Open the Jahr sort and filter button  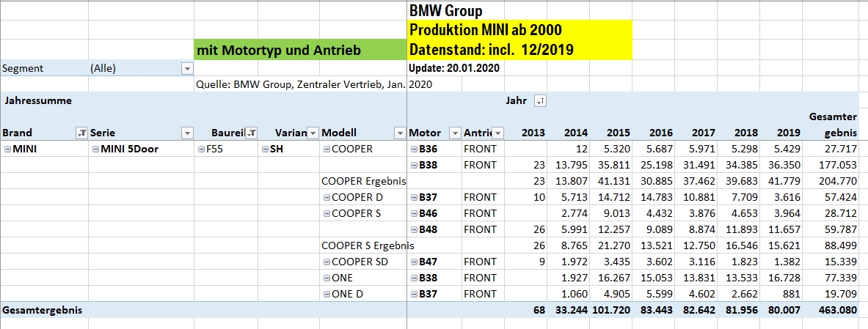pyautogui.click(x=539, y=101)
